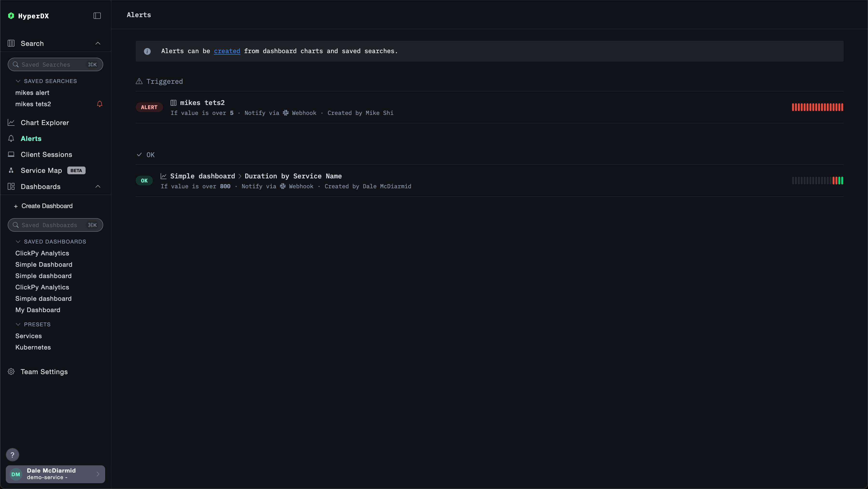This screenshot has width=868, height=489.
Task: Click the OK status badge on Duration alert
Action: click(144, 181)
